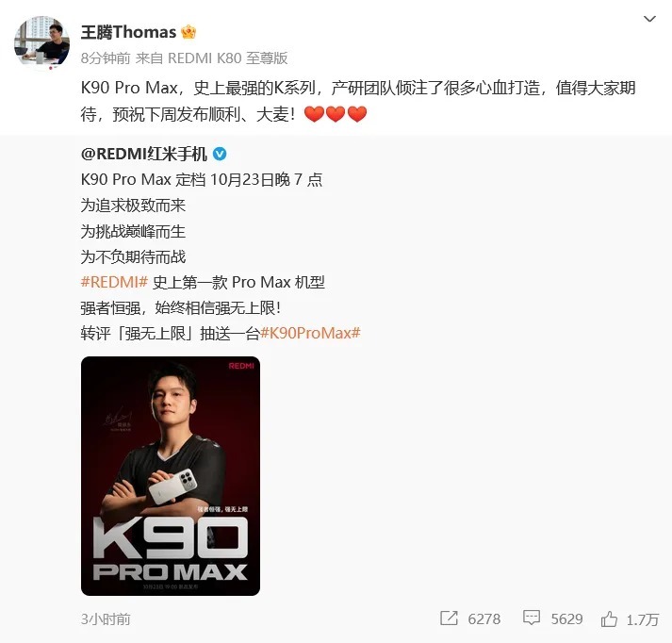The image size is (672, 643).
Task: Click the comment count 5629
Action: (566, 619)
